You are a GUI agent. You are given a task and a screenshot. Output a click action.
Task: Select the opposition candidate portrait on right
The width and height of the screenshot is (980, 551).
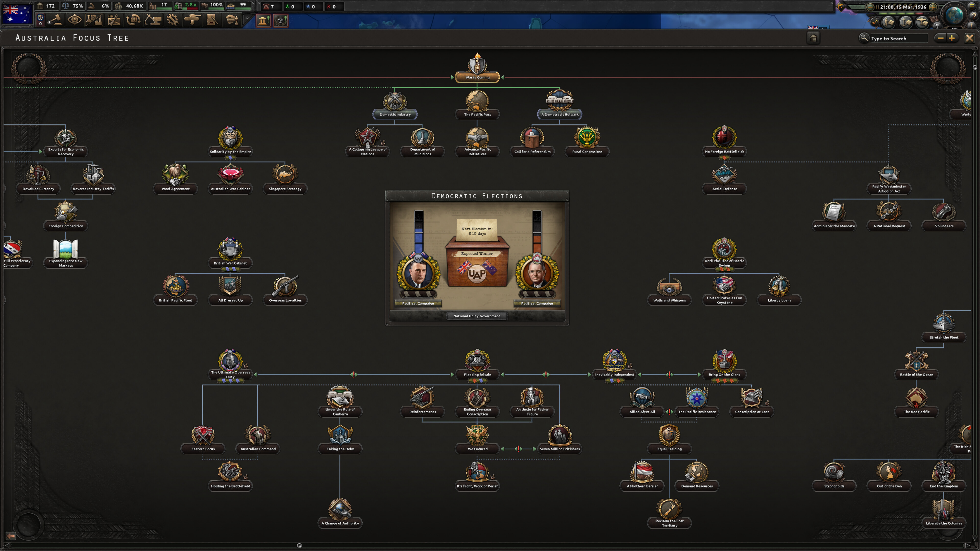click(x=537, y=273)
